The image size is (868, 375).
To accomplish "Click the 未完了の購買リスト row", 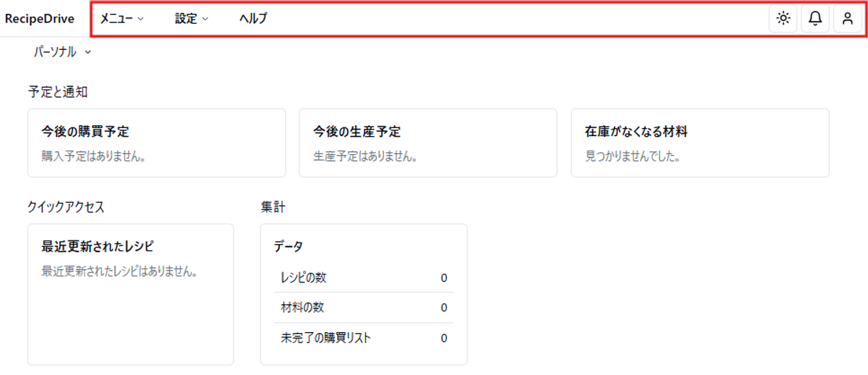I will click(x=364, y=338).
